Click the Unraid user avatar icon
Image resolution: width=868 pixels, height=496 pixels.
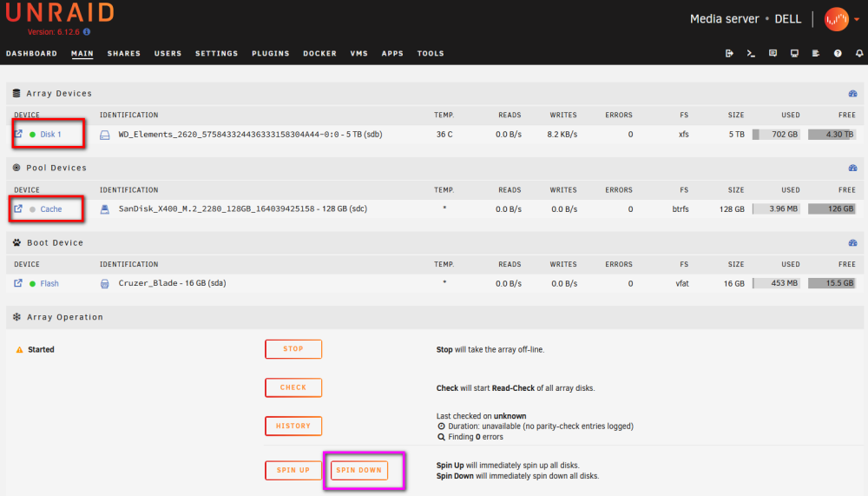[837, 19]
